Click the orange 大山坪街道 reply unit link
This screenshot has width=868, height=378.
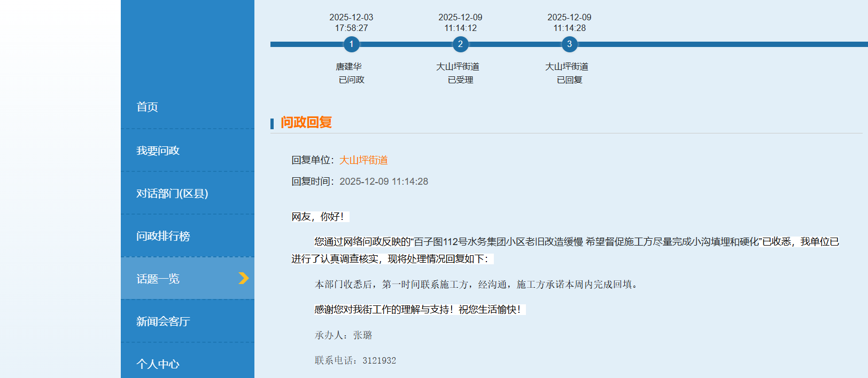(363, 160)
